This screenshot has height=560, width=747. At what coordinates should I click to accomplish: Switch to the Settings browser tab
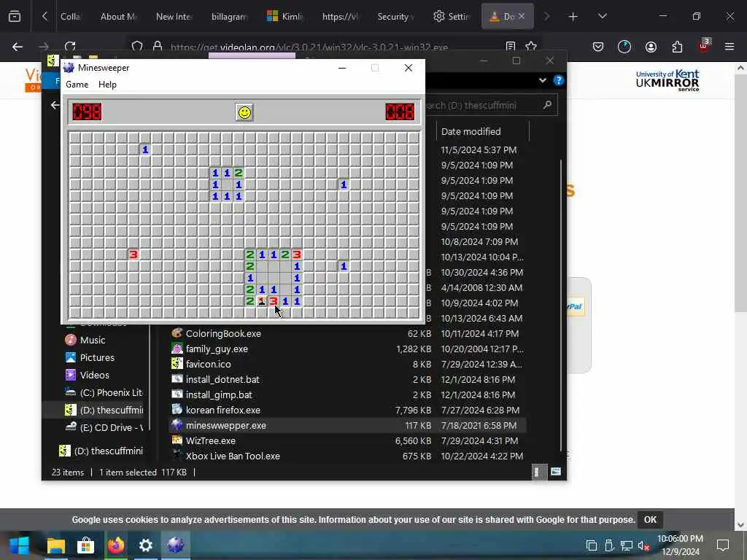coord(451,17)
